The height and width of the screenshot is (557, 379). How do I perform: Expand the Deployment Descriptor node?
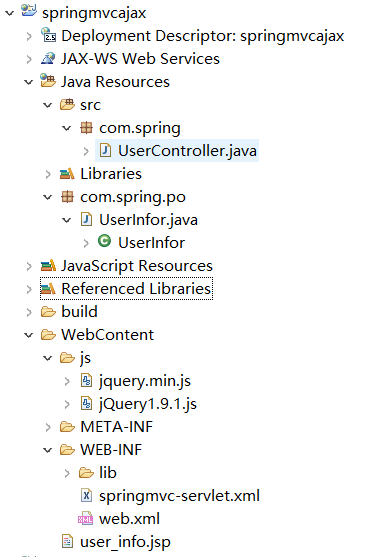pyautogui.click(x=29, y=36)
